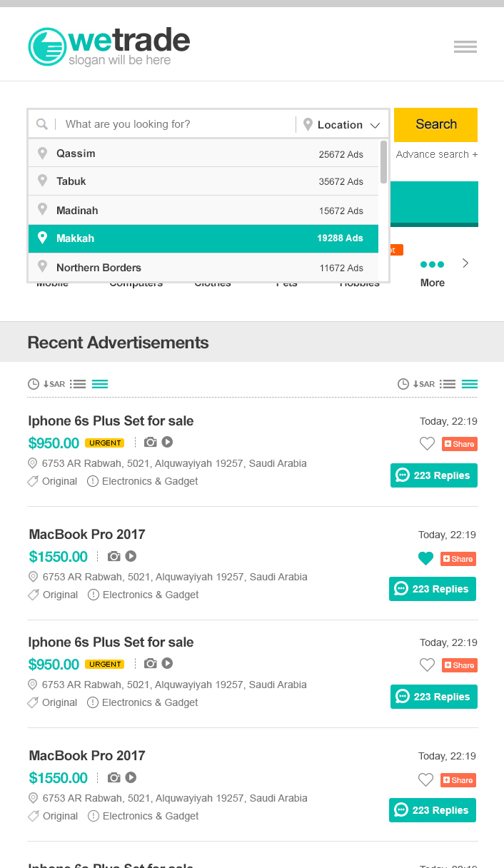Click the More categories dots icon
504x868 pixels.
432,265
